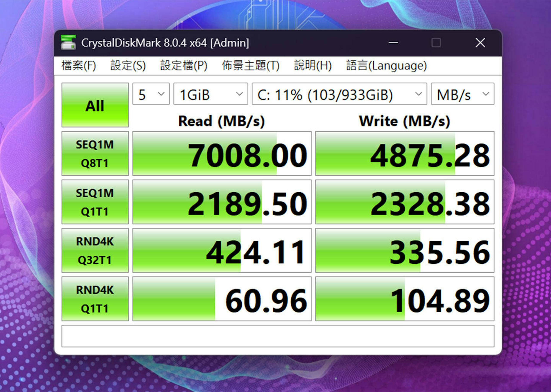Click the CrystalDiskMark app icon in title bar
551x392 pixels.
click(68, 43)
